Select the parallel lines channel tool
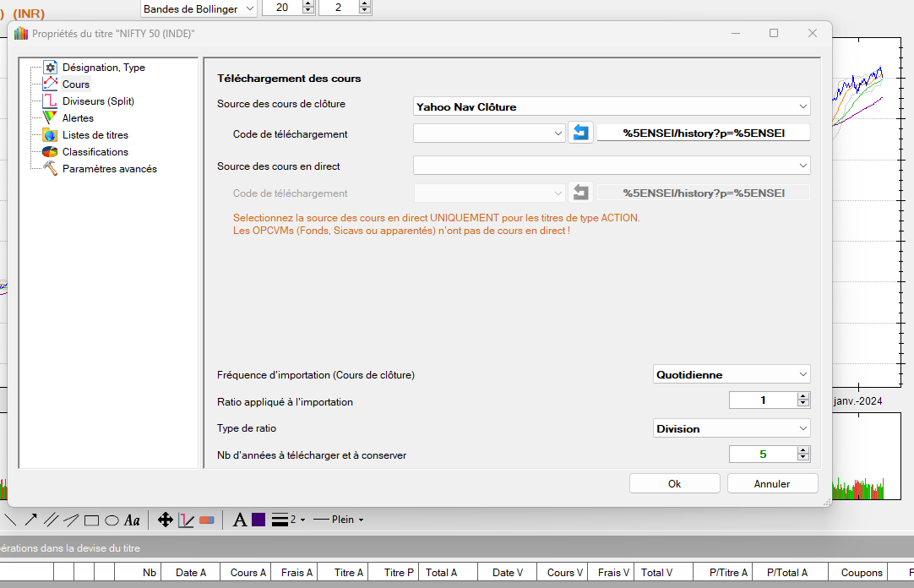Image resolution: width=914 pixels, height=588 pixels. coord(52,520)
